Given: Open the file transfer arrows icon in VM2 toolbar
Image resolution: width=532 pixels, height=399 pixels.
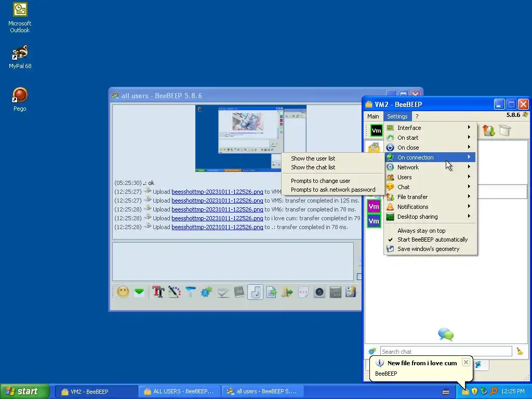Looking at the screenshot, I should click(x=488, y=130).
